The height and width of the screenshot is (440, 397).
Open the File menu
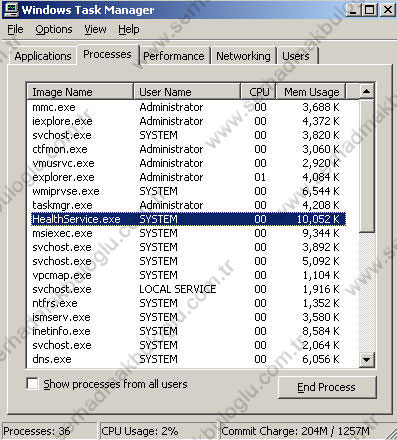coord(15,29)
